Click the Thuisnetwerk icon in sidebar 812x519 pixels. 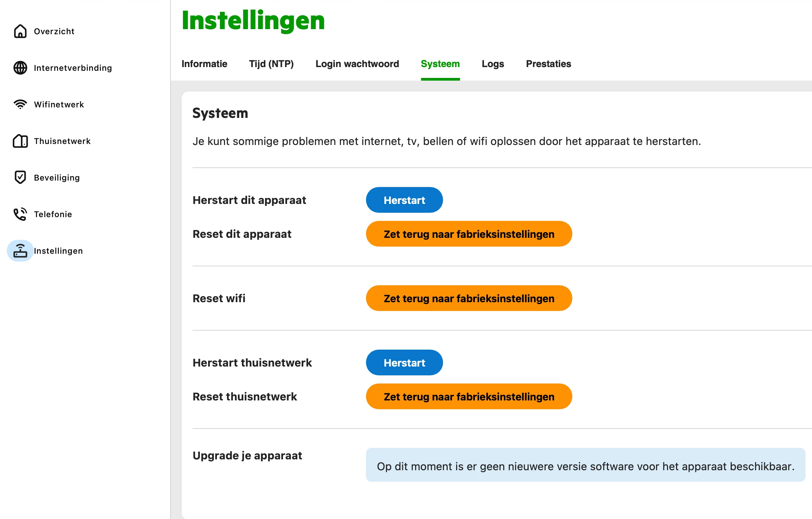pyautogui.click(x=20, y=141)
